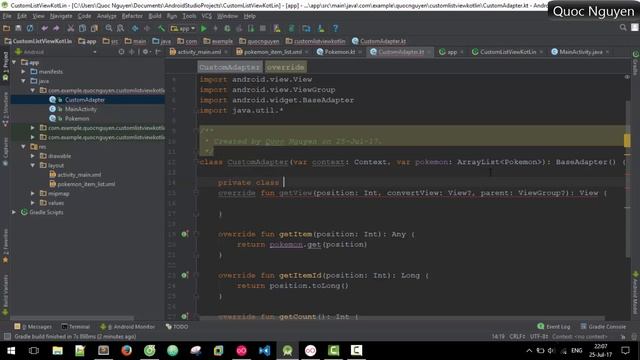Expand Gradle Scripts node
The width and height of the screenshot is (640, 360).
point(14,212)
